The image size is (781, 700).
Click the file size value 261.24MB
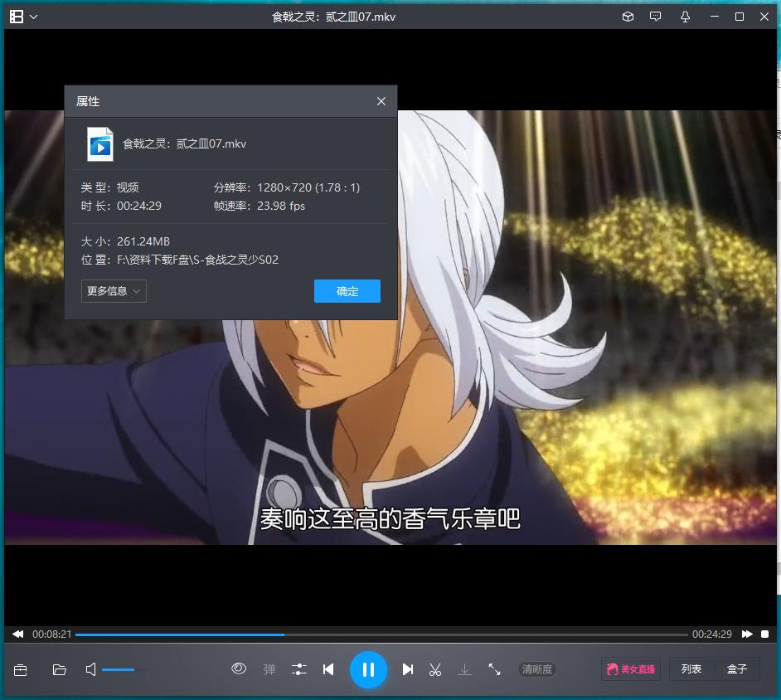143,241
